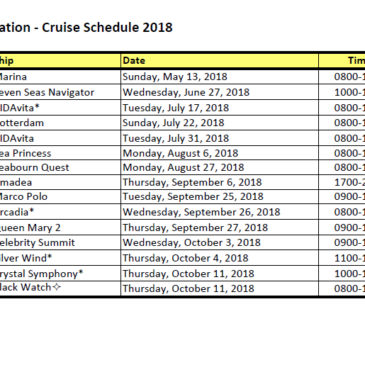The image size is (365, 365).
Task: Select the Wednesday, June 27, 2018 cell
Action: 219,92
